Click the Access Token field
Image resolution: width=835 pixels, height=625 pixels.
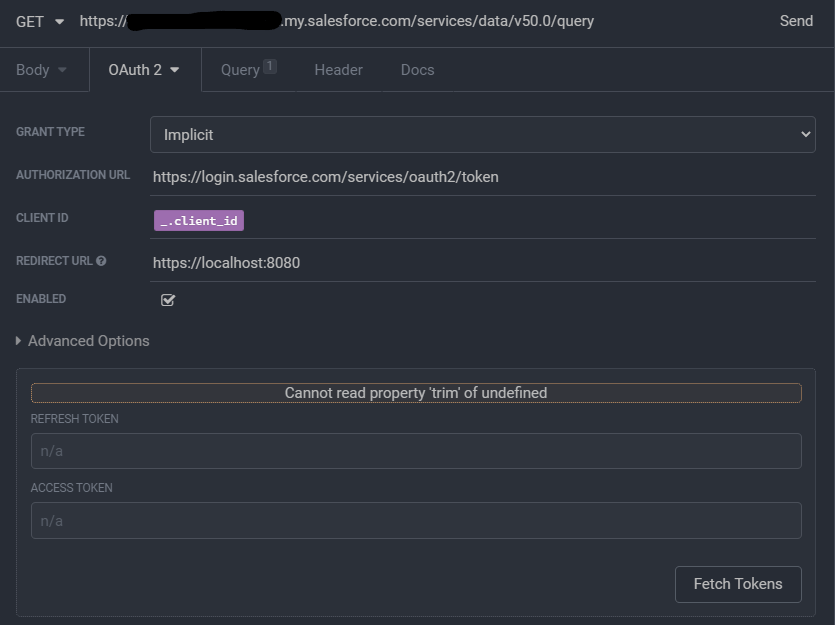pos(416,520)
